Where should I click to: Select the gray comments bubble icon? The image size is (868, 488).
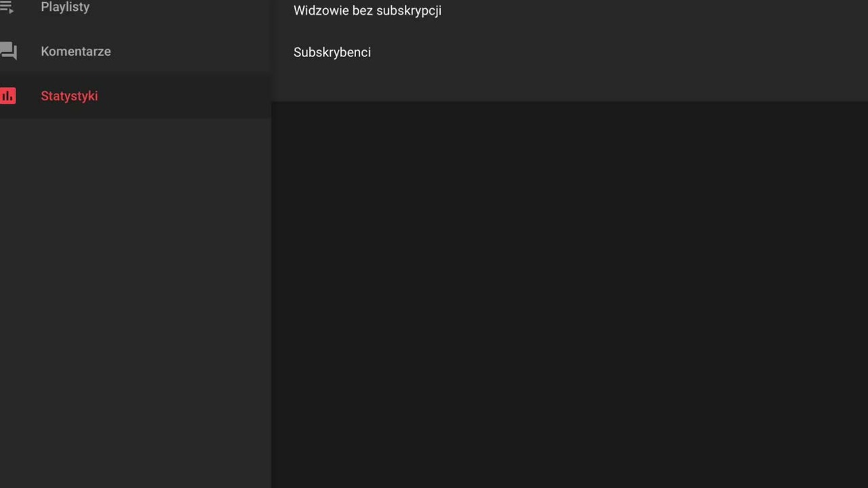pyautogui.click(x=8, y=52)
